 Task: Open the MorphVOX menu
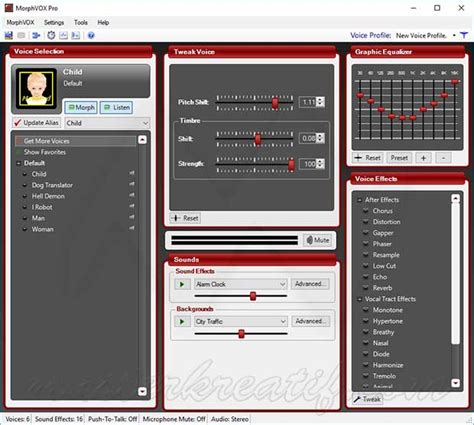click(20, 23)
